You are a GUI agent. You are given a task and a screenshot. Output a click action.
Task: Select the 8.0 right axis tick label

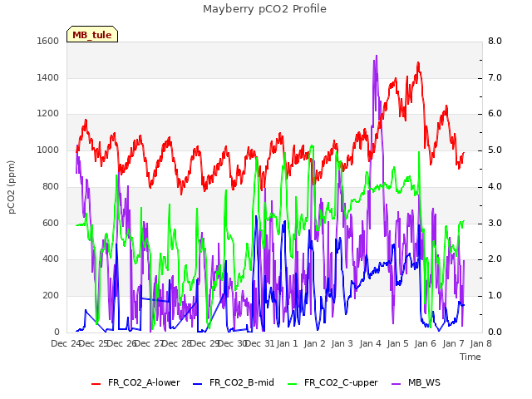click(x=495, y=41)
